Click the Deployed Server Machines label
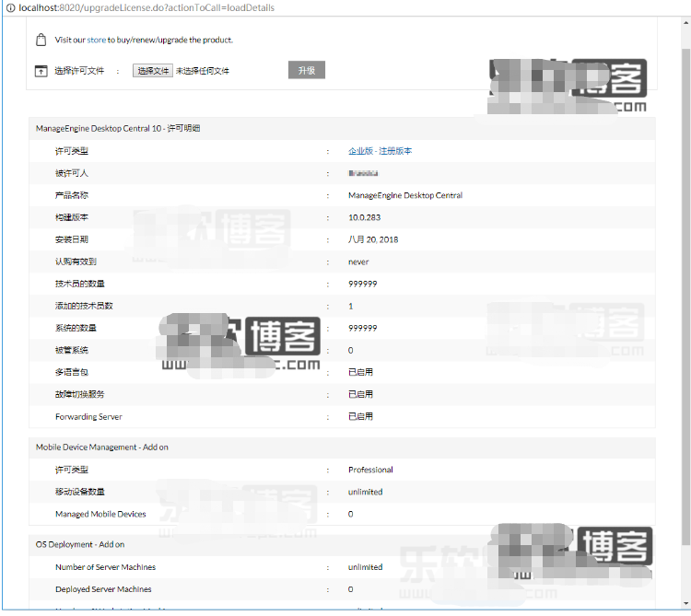This screenshot has width=691, height=616. tap(103, 589)
